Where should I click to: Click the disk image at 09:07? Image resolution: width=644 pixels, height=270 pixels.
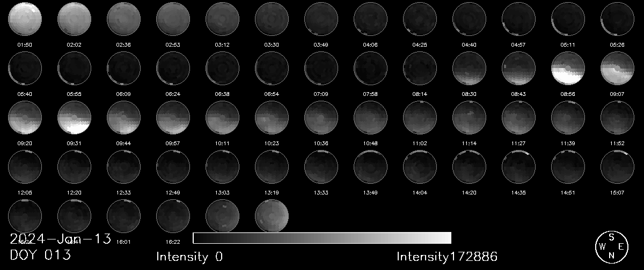point(618,68)
